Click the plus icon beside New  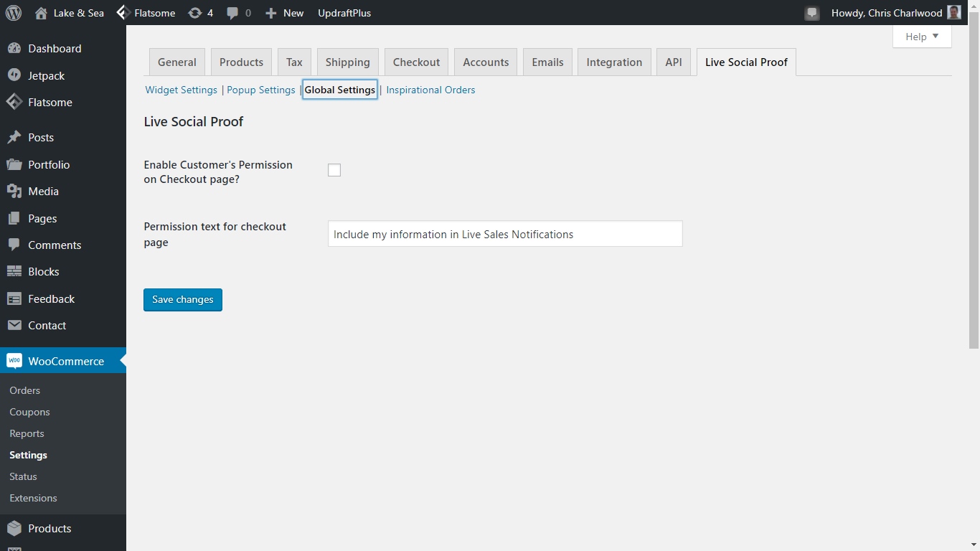point(270,13)
